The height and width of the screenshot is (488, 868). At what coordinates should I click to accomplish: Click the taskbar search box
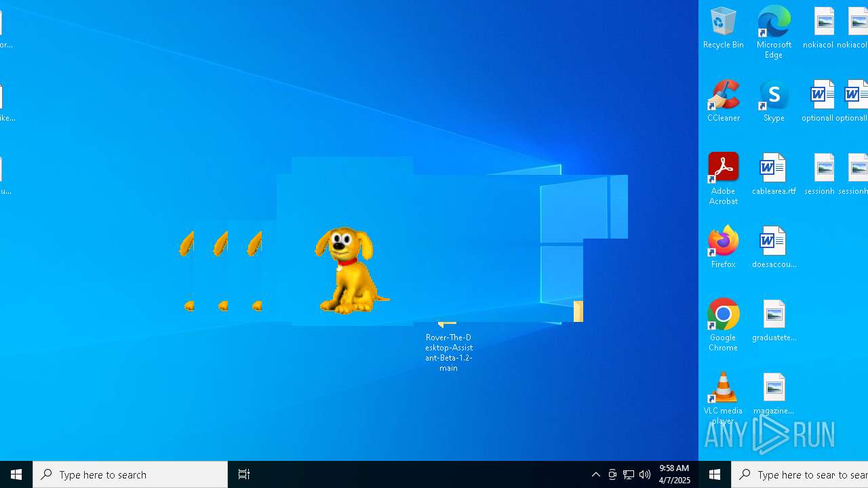tap(130, 474)
